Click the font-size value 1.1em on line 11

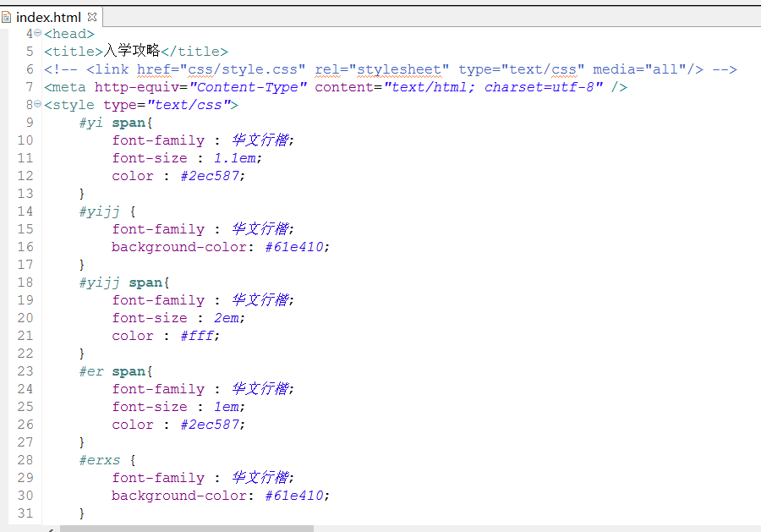(x=235, y=158)
